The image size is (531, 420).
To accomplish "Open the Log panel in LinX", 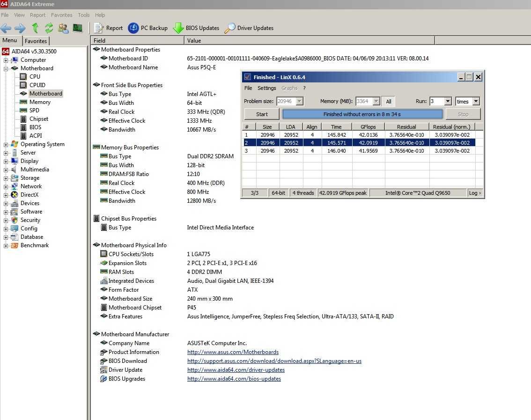I will point(475,193).
